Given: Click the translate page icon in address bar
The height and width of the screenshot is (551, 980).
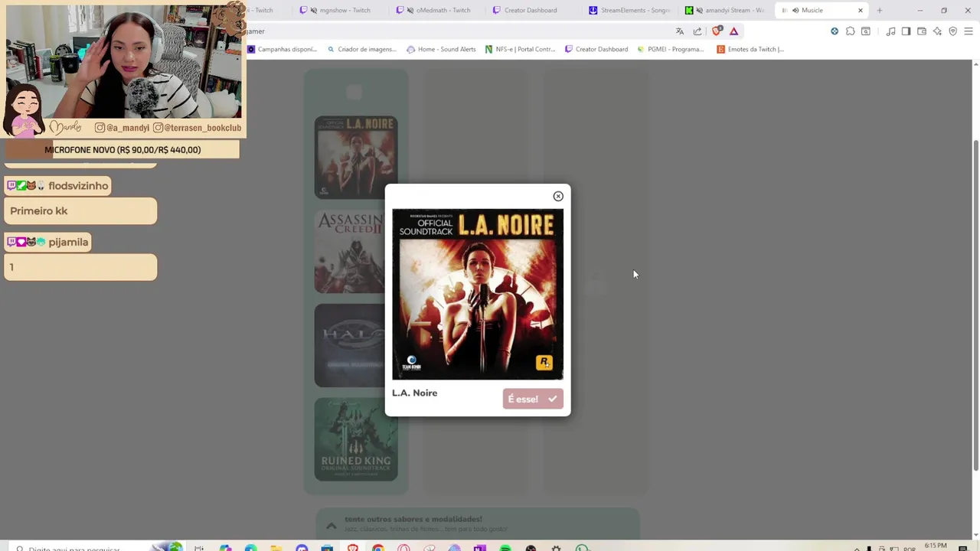Looking at the screenshot, I should [679, 31].
